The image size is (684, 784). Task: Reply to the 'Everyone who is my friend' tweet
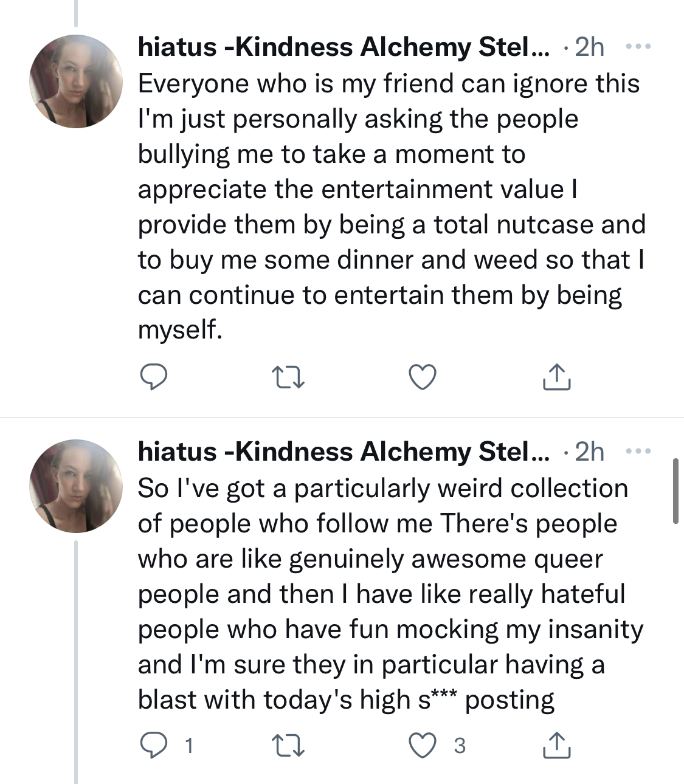[154, 377]
